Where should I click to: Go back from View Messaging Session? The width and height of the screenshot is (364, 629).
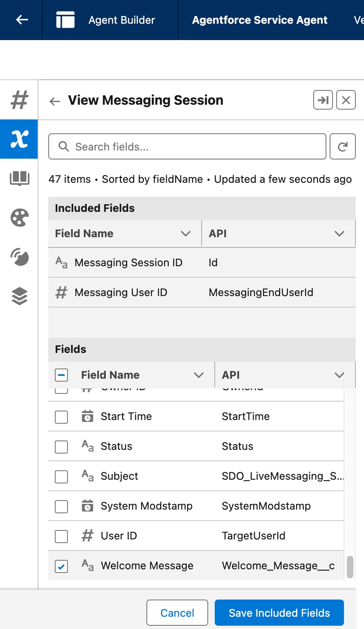[55, 101]
